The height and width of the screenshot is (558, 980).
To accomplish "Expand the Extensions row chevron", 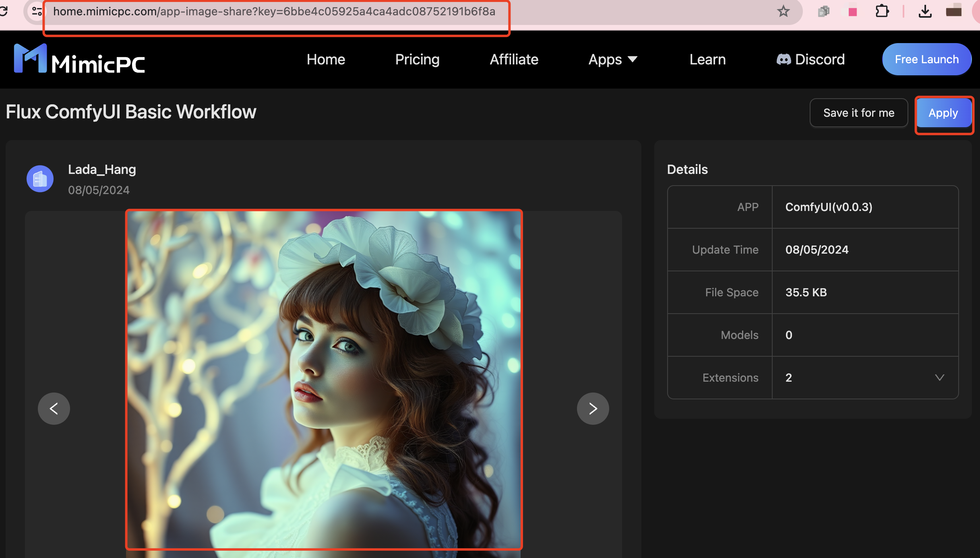I will (x=939, y=378).
